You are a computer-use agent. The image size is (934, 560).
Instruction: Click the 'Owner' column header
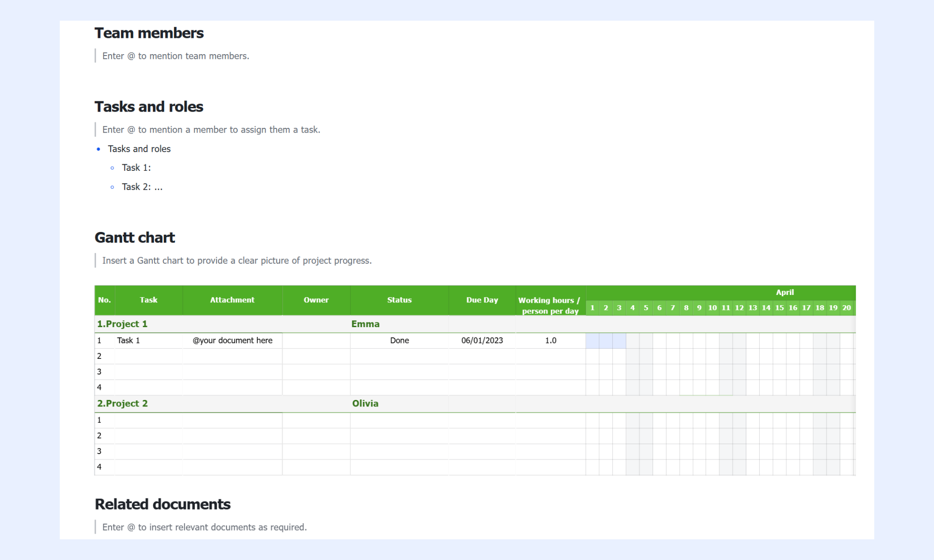(316, 300)
